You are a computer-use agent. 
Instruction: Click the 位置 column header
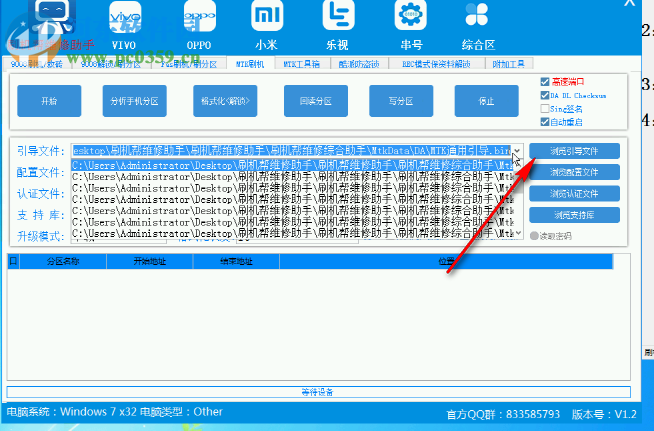446,261
